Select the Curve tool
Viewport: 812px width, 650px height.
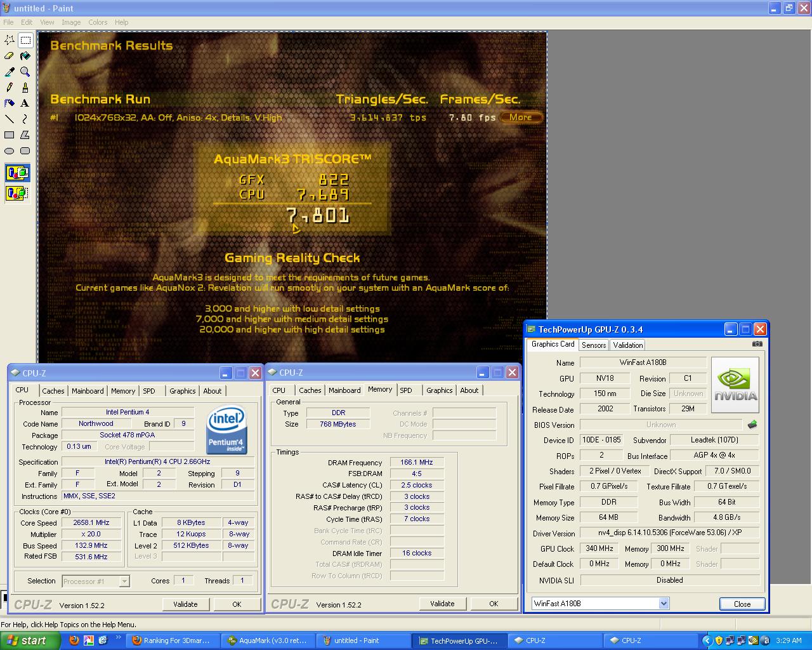(x=25, y=119)
